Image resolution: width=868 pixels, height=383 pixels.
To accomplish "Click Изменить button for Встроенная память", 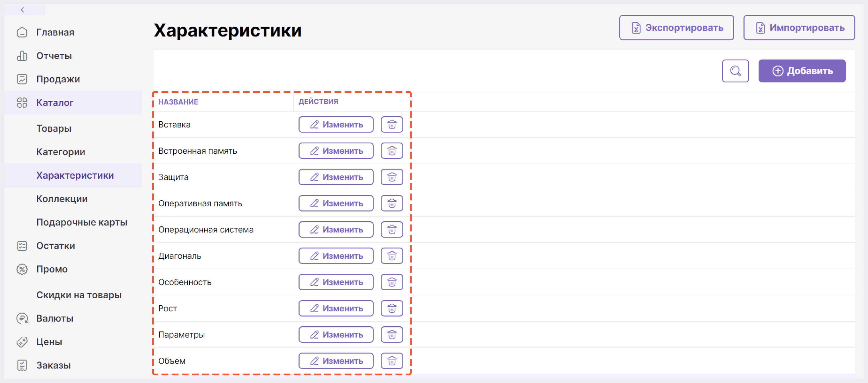I will coord(336,151).
